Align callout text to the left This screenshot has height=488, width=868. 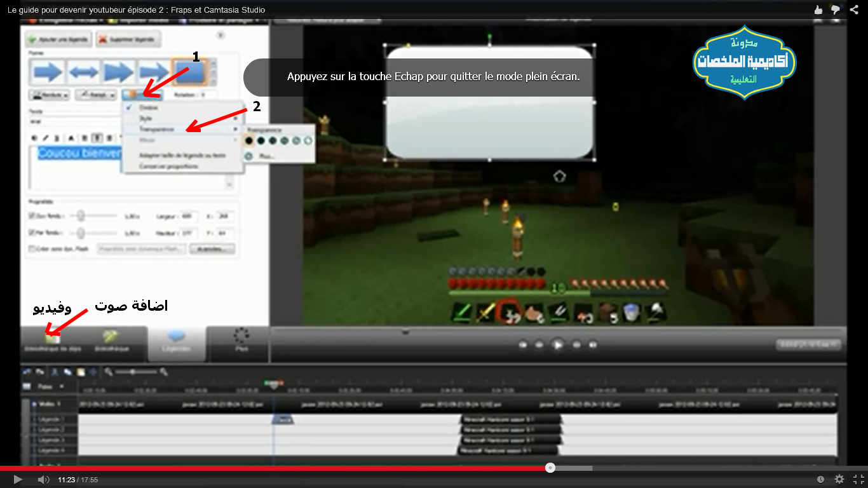pos(85,138)
